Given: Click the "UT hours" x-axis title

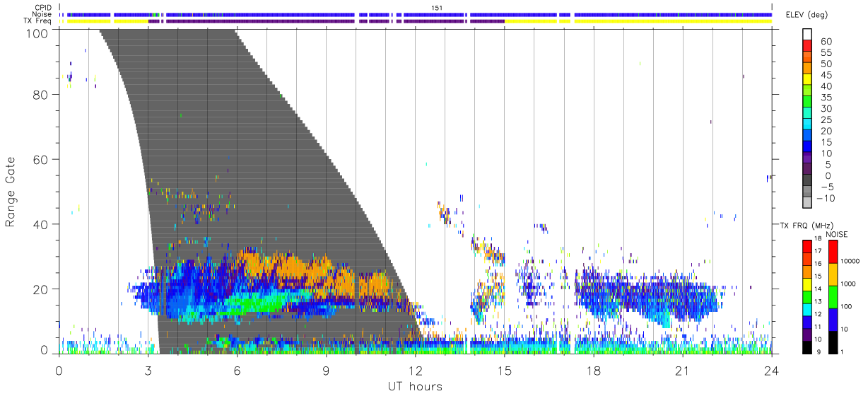Looking at the screenshot, I should 415,386.
